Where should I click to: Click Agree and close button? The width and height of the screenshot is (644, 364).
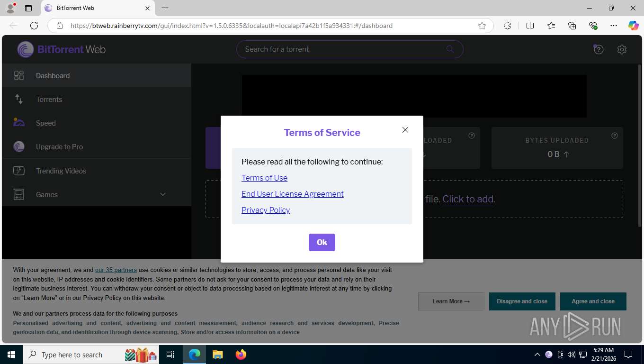(593, 301)
